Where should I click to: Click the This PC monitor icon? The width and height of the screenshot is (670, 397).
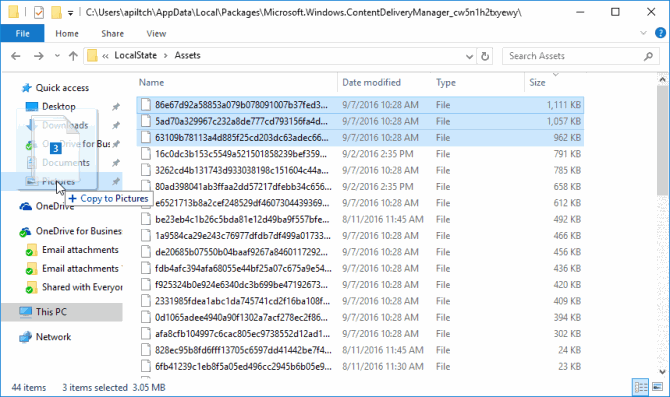point(25,312)
